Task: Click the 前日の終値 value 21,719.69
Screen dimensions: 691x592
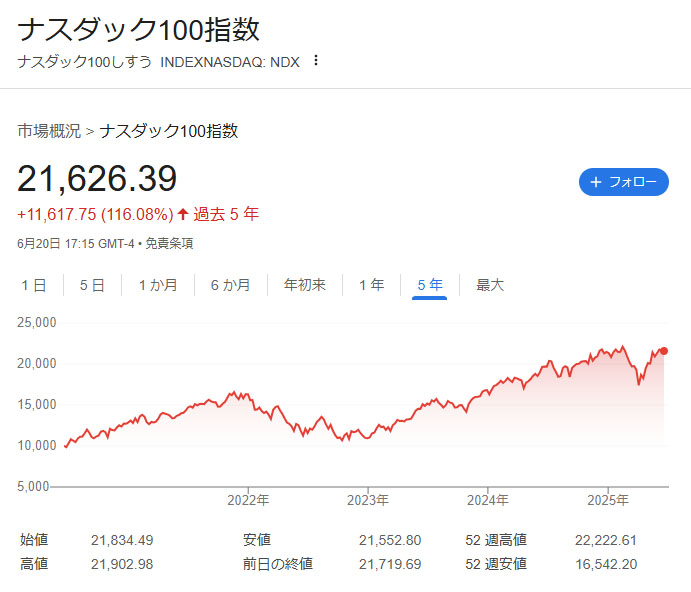Action: click(389, 564)
